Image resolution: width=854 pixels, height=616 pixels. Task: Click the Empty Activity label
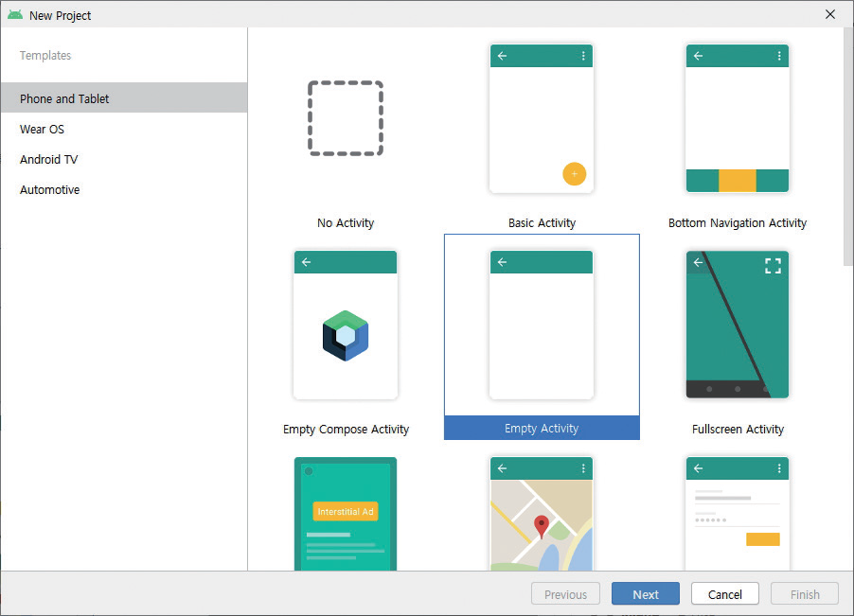[542, 429]
